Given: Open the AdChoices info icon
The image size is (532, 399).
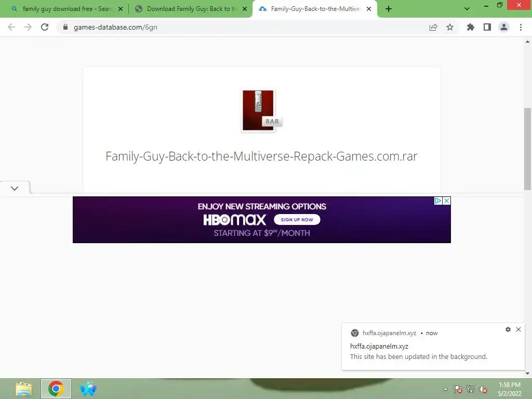Looking at the screenshot, I should (438, 201).
